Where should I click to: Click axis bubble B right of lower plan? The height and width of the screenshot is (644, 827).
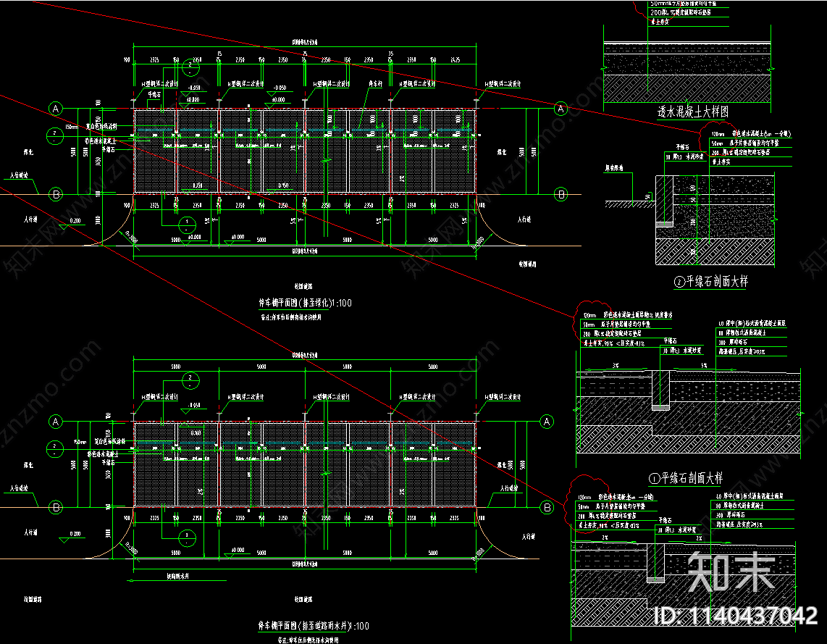[547, 507]
